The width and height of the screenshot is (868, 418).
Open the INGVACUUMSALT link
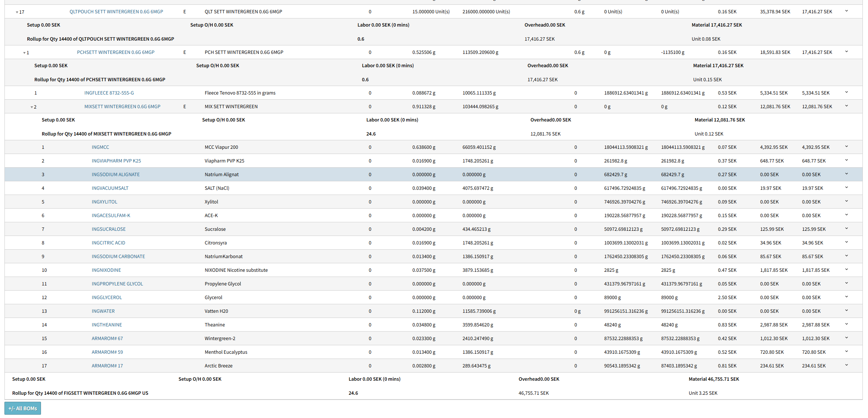pos(110,188)
